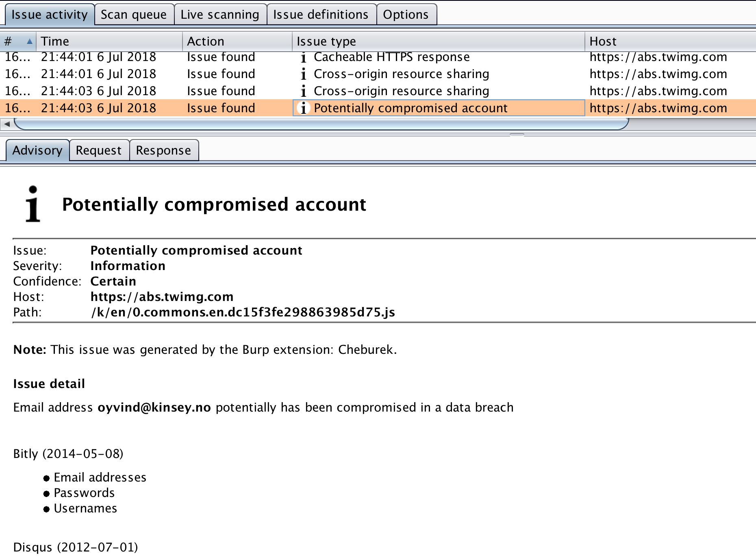Click the left arrow of horizontal scrollbar
The width and height of the screenshot is (756, 558).
click(x=7, y=124)
